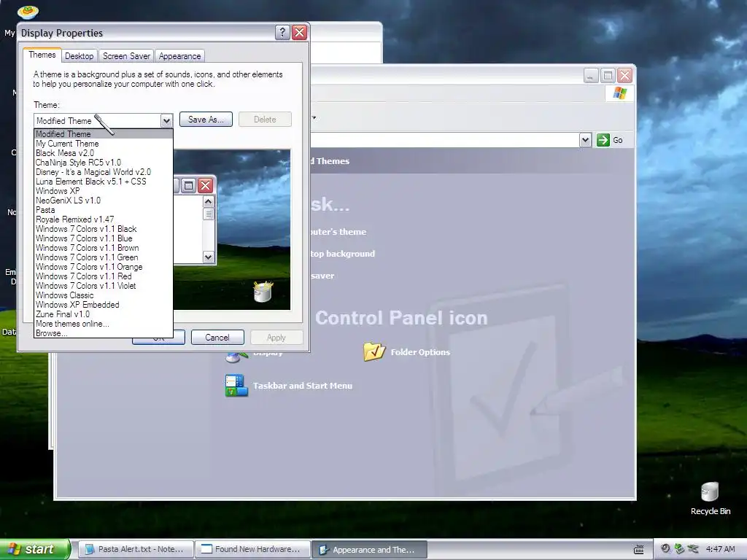Switch to the Desktop tab
This screenshot has width=747, height=560.
pyautogui.click(x=79, y=56)
